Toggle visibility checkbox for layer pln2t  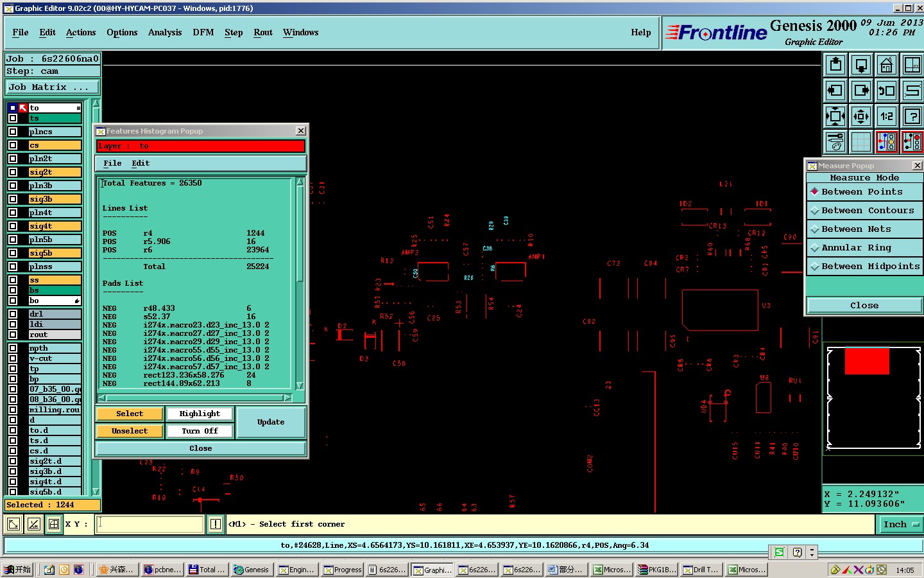(x=13, y=159)
